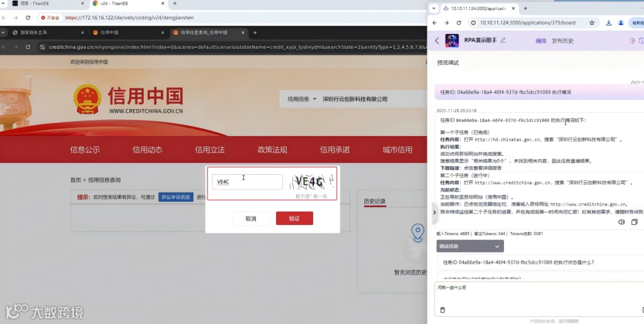Image resolution: width=644 pixels, height=324 pixels.
Task: Bookmark the 10.10.11.124 page with the star
Action: (x=592, y=23)
